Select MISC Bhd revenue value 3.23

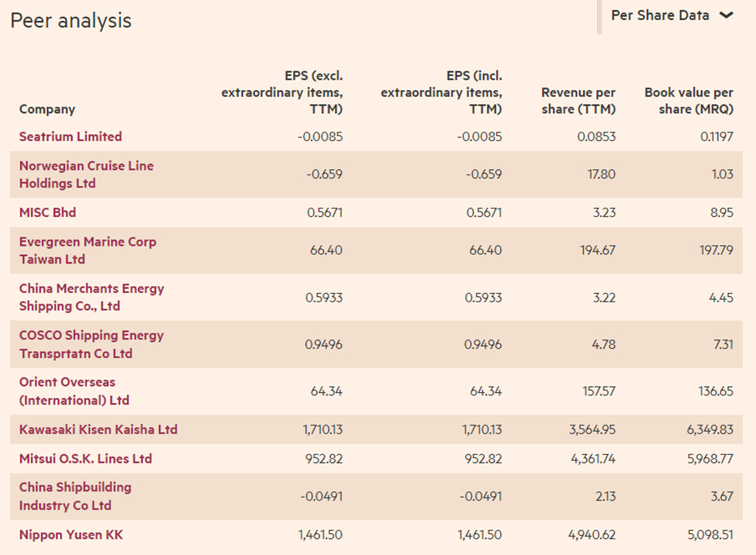click(604, 212)
